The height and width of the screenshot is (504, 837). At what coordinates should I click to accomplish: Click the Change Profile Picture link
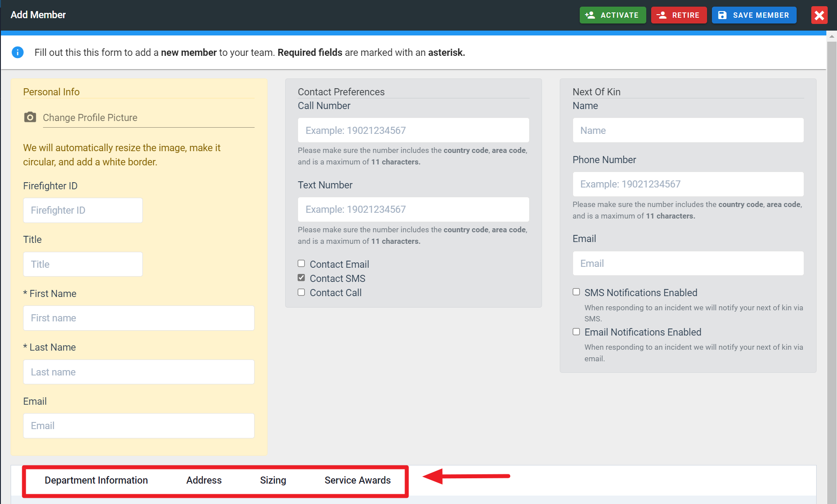[x=90, y=118]
